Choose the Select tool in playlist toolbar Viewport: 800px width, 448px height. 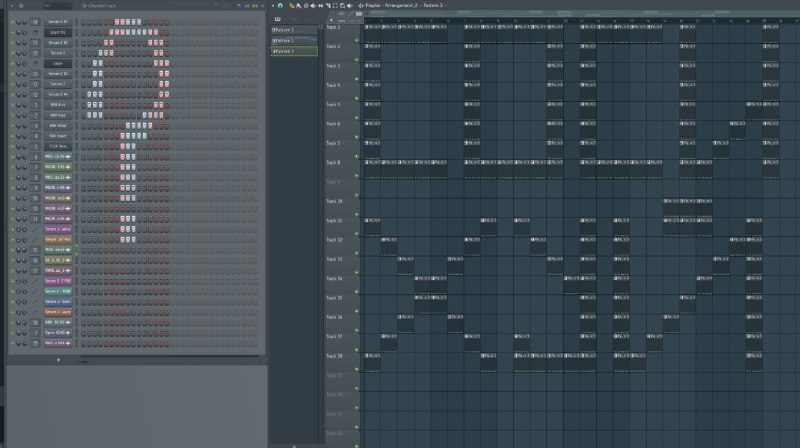(x=335, y=6)
